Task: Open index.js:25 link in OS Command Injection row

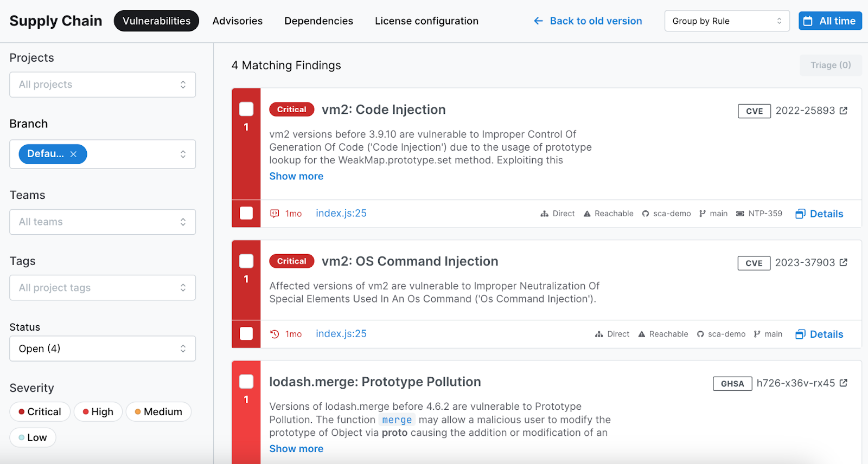Action: click(x=341, y=334)
